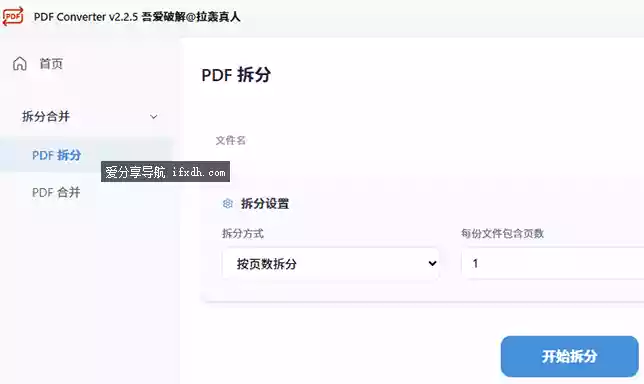The image size is (644, 384).
Task: Click the 拆分方式 label
Action: point(243,234)
